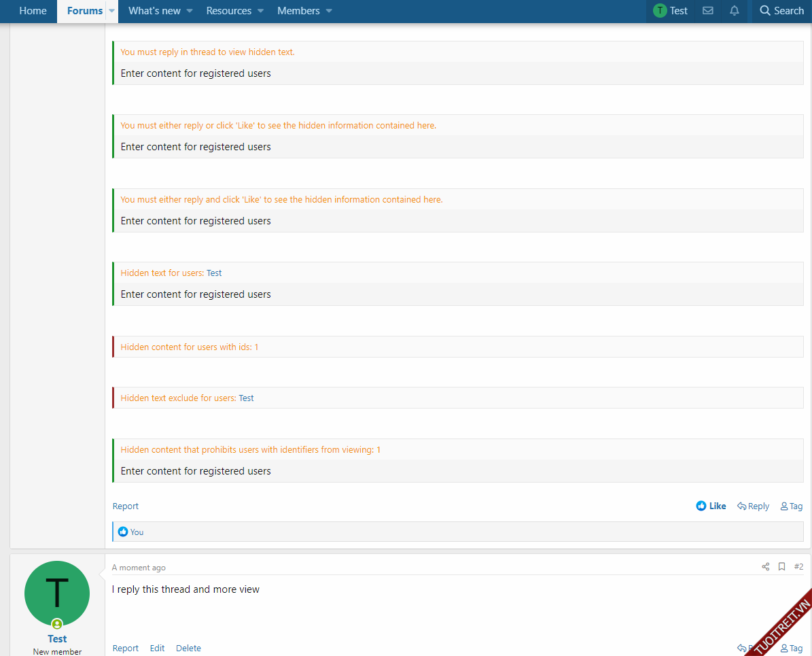Report the first post

click(125, 506)
